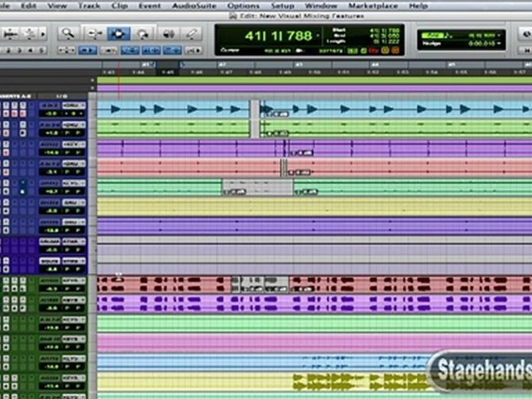
Task: Click the purple markers ruler's add button
Action: (93, 88)
